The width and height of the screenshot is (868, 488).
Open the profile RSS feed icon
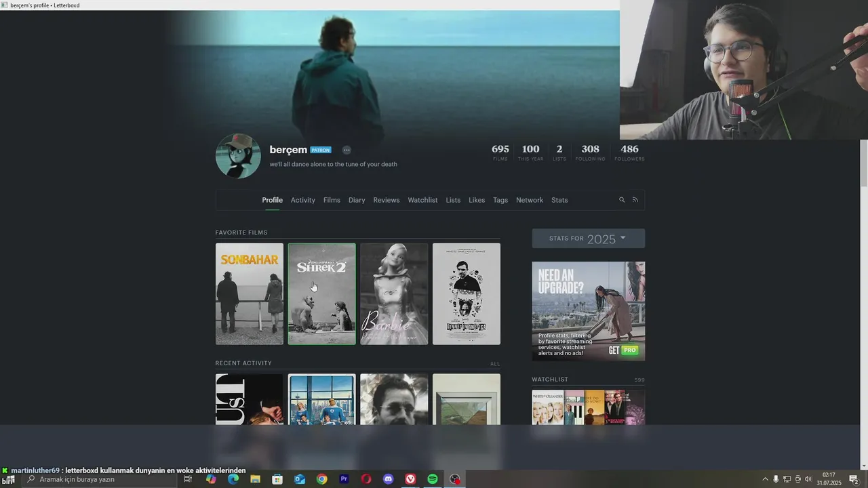tap(635, 200)
